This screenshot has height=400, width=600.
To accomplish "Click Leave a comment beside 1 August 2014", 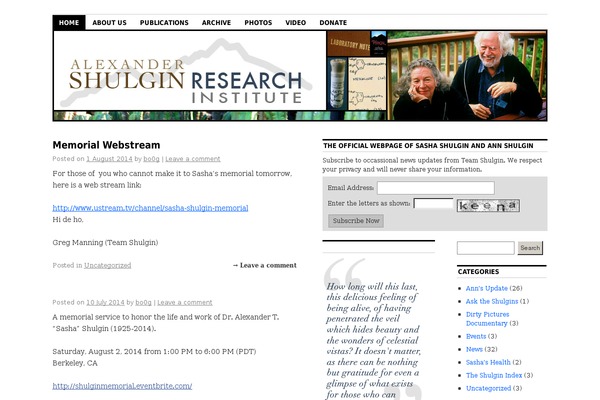I will click(193, 159).
